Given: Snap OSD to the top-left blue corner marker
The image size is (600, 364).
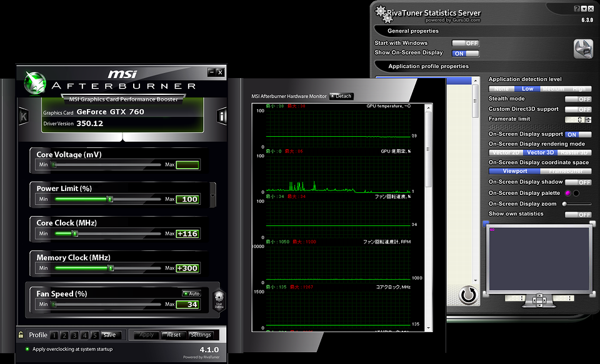Looking at the screenshot, I should (x=486, y=224).
